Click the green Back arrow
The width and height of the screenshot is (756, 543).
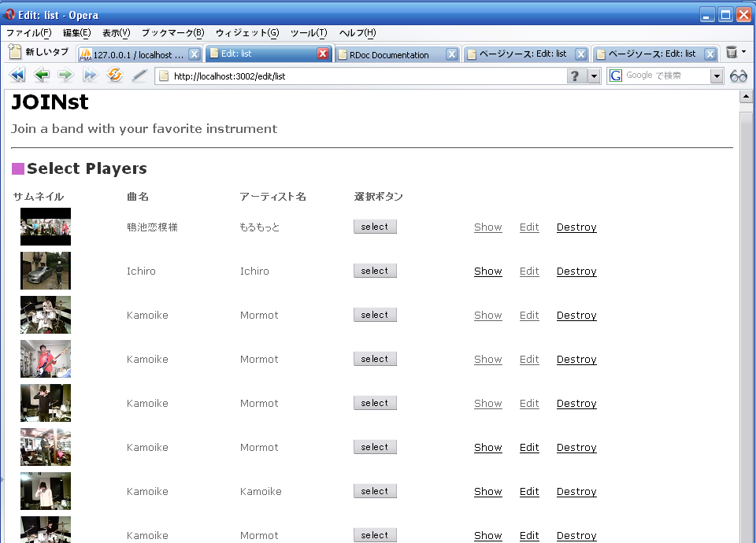pos(42,76)
